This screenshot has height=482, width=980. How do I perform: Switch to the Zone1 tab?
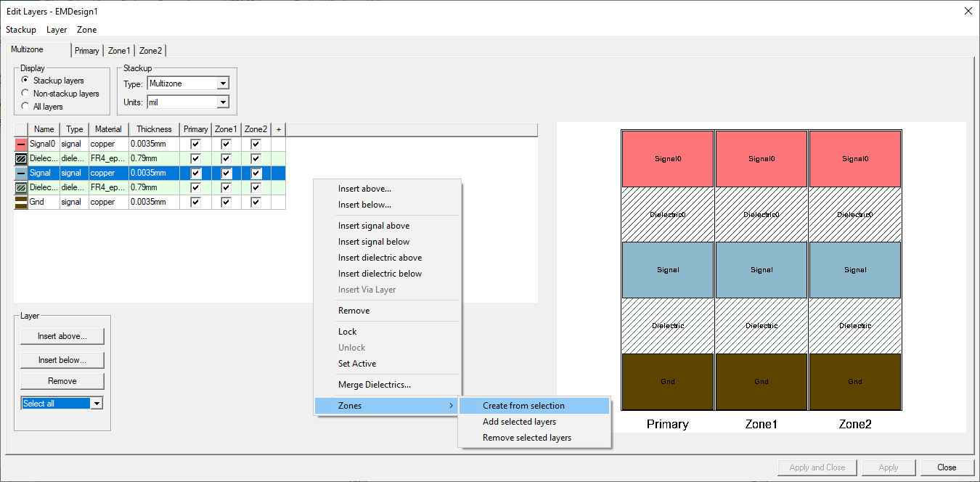pos(118,51)
